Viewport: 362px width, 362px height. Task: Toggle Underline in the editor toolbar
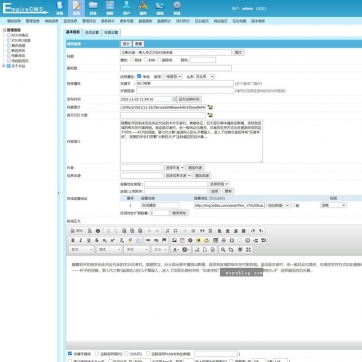(x=89, y=240)
